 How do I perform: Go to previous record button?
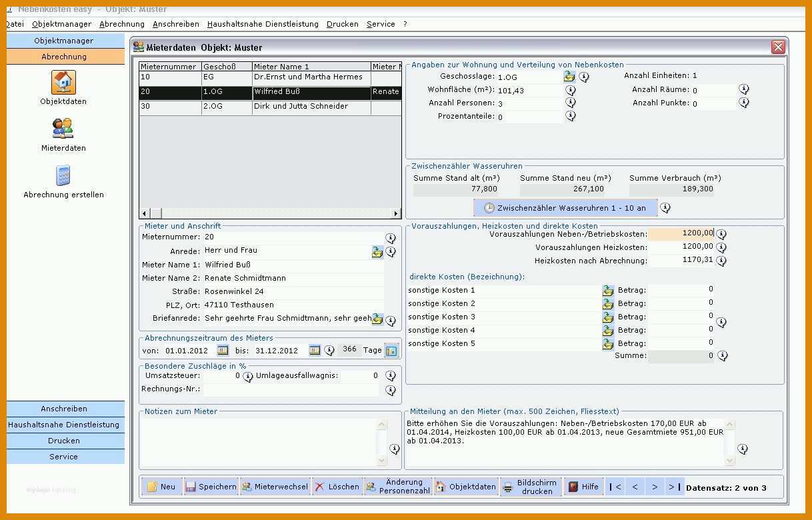coord(635,487)
